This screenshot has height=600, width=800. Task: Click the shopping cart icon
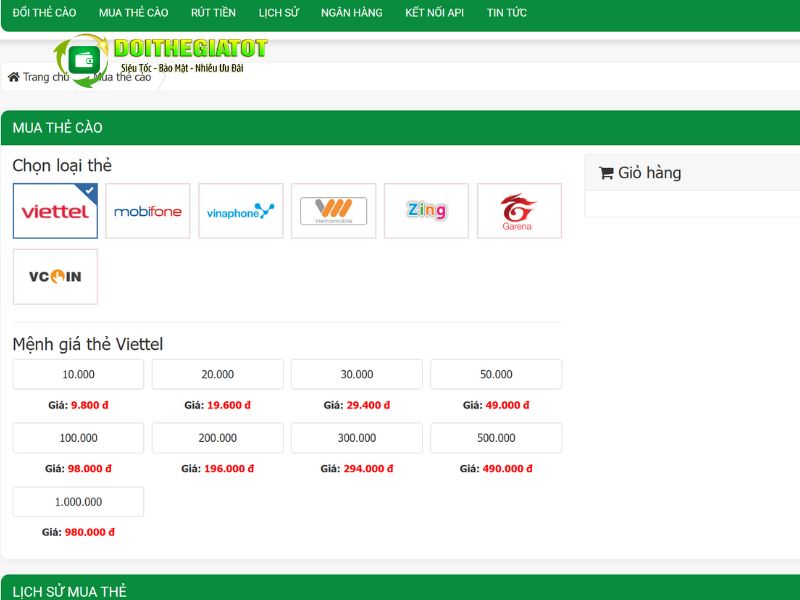606,173
